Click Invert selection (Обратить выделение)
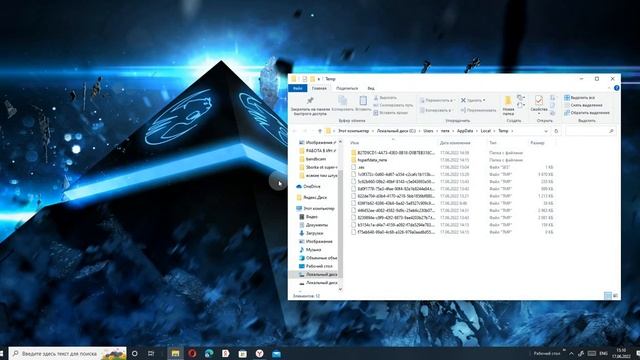Image resolution: width=640 pixels, height=360 pixels. pos(587,113)
